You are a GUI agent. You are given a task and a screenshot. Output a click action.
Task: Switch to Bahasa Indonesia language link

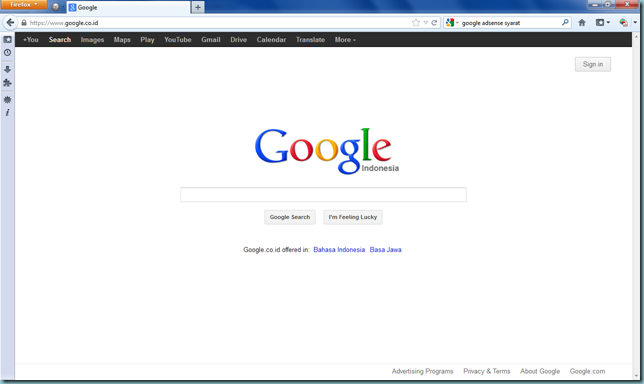[339, 250]
